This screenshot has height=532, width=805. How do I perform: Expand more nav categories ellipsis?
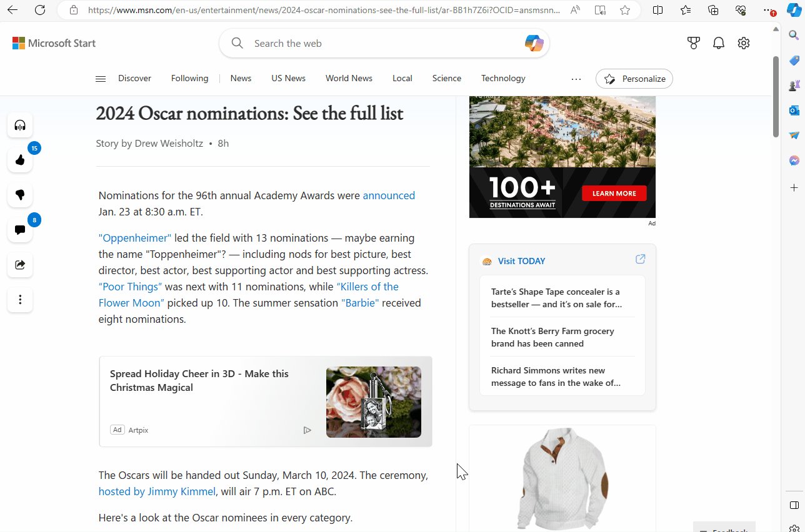576,79
